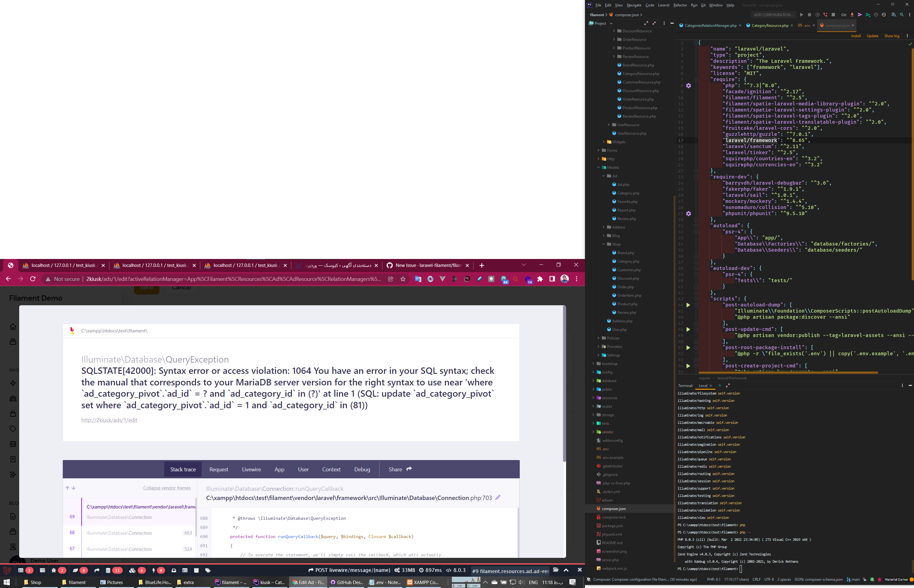Open the Laravel menu in PhpStorm

pos(664,5)
